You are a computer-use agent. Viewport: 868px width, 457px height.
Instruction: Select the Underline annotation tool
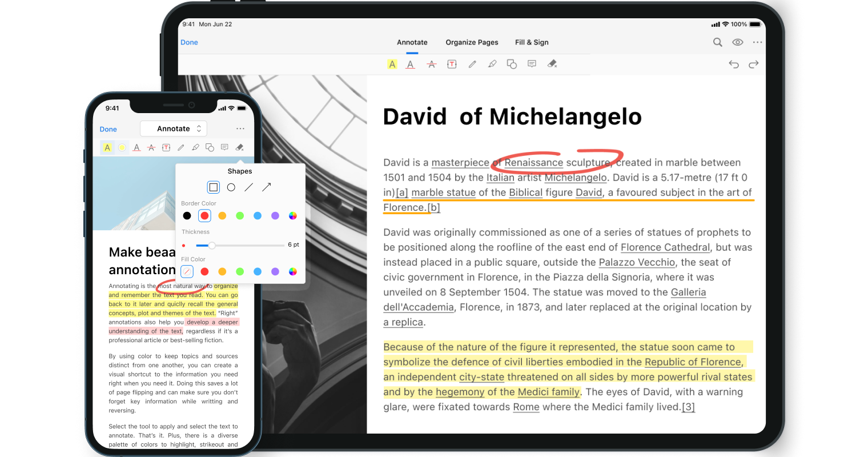pyautogui.click(x=410, y=64)
